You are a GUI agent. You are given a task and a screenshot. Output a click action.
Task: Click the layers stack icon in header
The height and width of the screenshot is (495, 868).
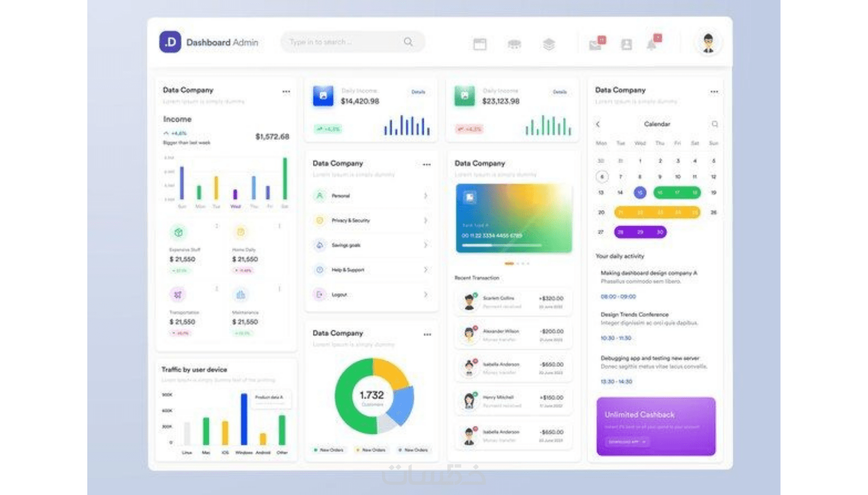(x=548, y=44)
